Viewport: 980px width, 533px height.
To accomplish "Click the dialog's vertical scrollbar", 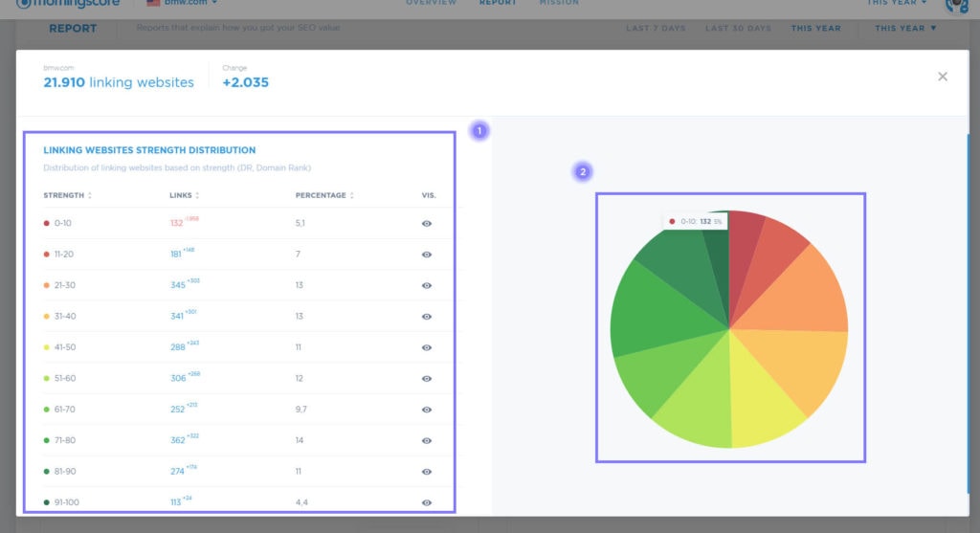I will pyautogui.click(x=968, y=312).
